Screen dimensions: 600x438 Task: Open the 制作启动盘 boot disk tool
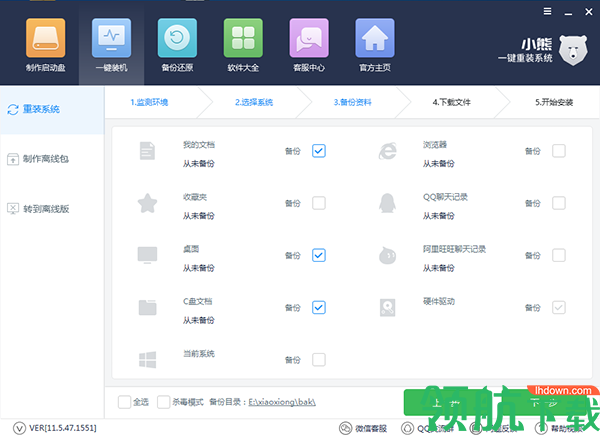[46, 45]
